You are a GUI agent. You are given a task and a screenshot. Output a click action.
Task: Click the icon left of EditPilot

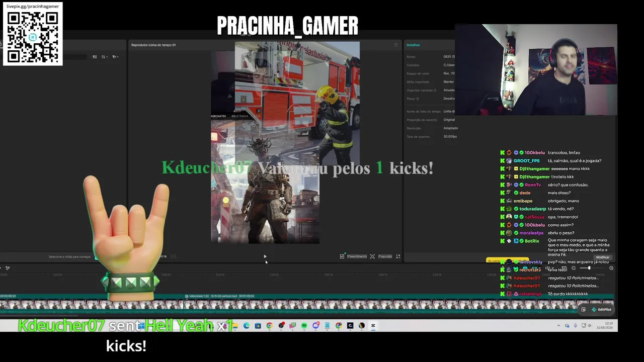[584, 310]
